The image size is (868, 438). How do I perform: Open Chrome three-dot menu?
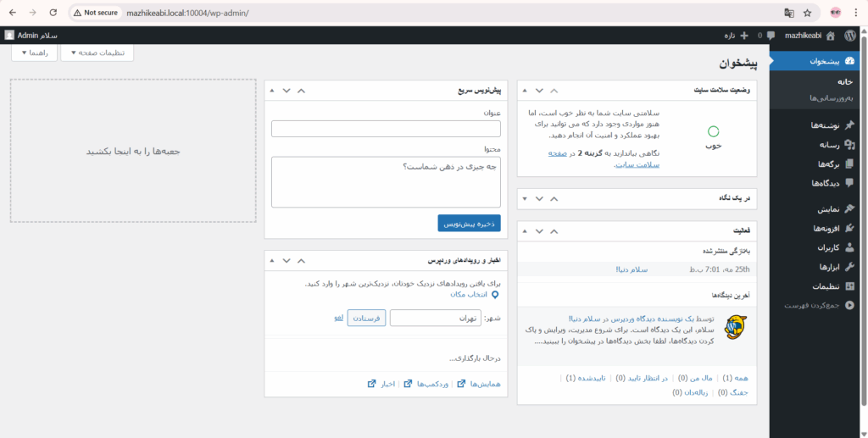tap(856, 12)
